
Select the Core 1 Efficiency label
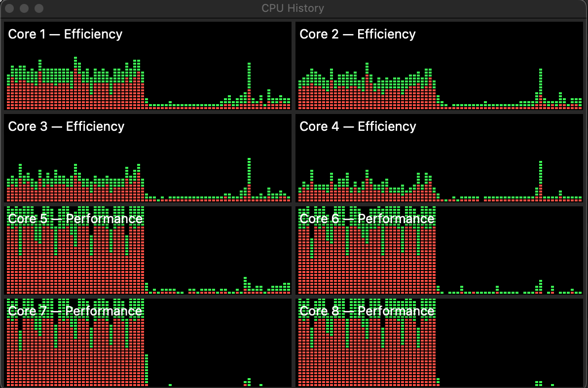tap(65, 34)
